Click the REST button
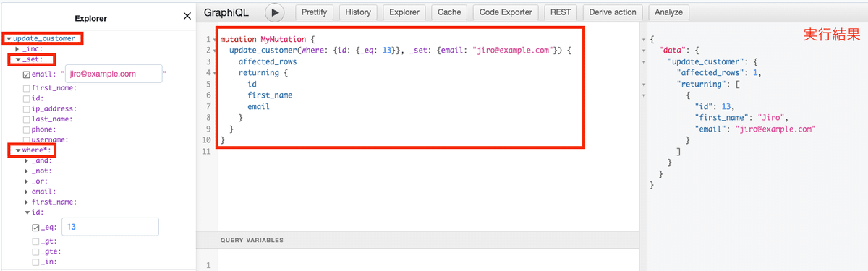 pyautogui.click(x=561, y=12)
